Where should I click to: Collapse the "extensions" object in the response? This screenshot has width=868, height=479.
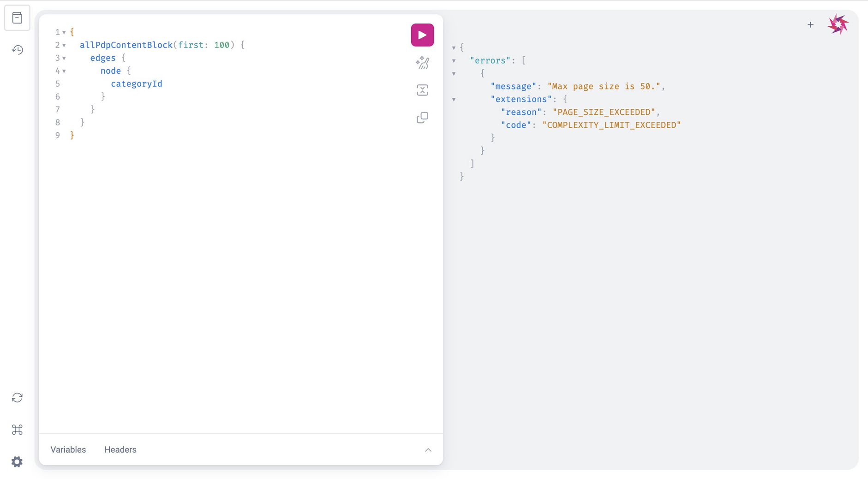pos(454,100)
